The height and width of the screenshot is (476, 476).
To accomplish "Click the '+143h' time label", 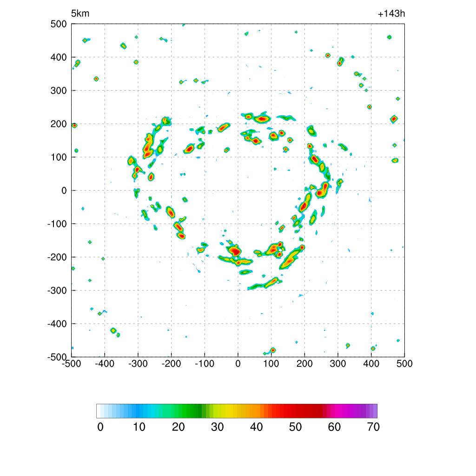I will (391, 13).
